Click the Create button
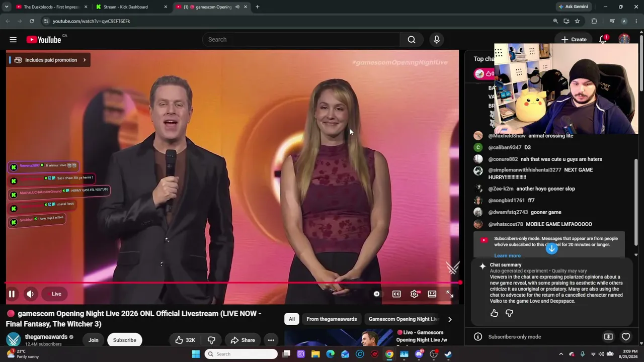This screenshot has height=362, width=644. click(574, 40)
